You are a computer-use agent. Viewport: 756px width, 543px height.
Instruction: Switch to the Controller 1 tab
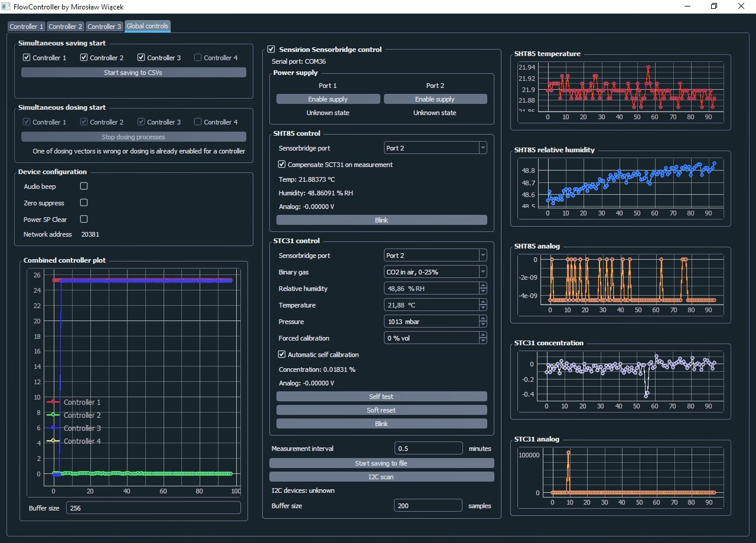(26, 27)
